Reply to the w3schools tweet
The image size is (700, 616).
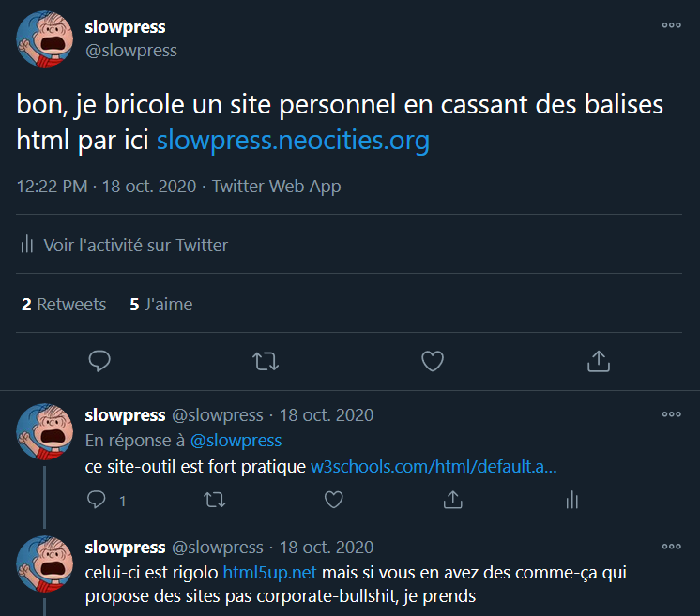click(97, 501)
